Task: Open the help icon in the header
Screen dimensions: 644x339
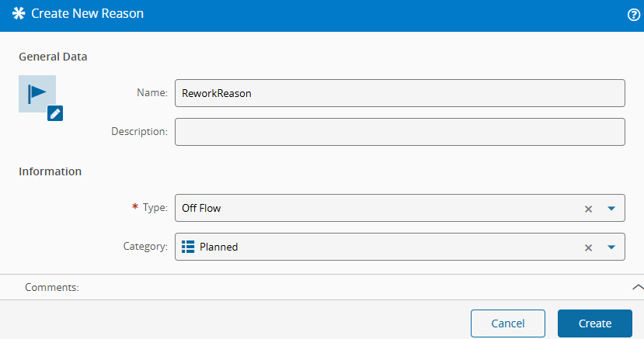Action: click(634, 15)
